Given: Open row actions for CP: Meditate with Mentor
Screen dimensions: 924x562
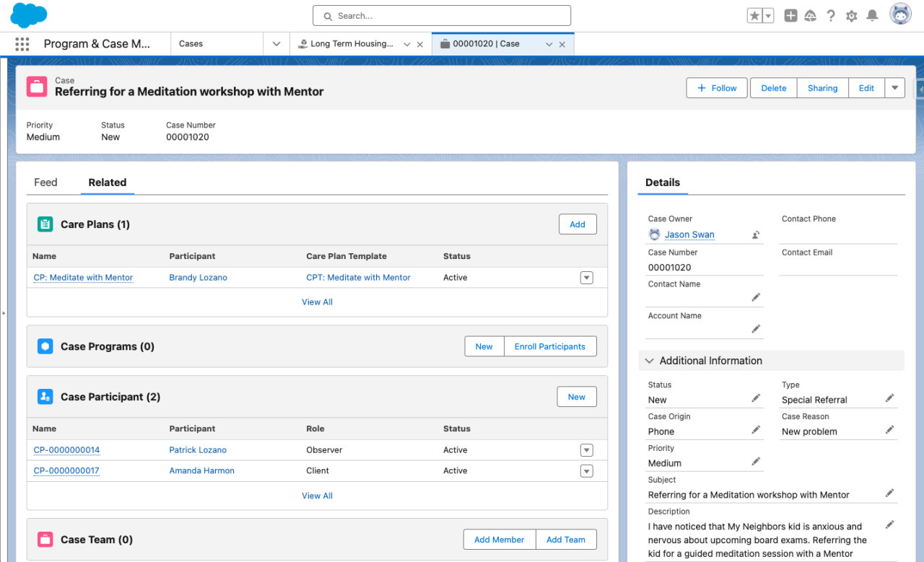Looking at the screenshot, I should [x=586, y=278].
